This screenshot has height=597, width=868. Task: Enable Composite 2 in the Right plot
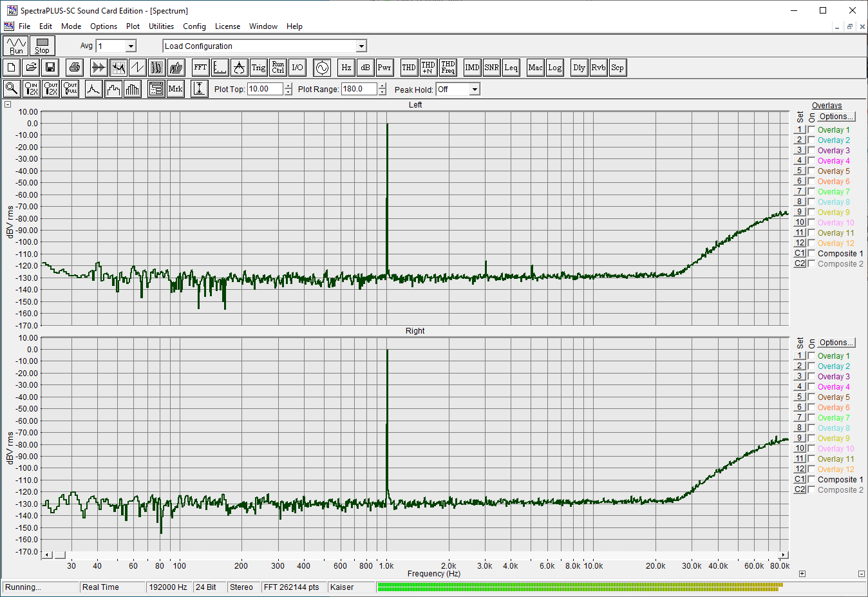[x=811, y=489]
